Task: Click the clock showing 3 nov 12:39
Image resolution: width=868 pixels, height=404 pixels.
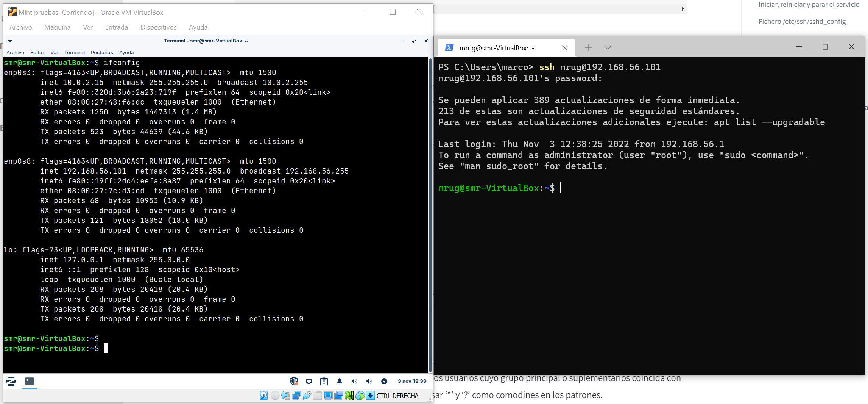Action: 412,381
